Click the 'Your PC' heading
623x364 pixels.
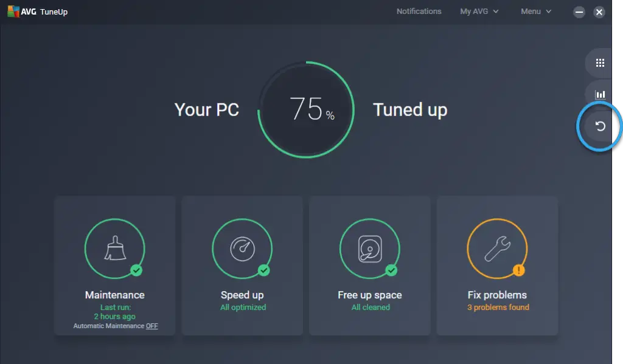207,110
